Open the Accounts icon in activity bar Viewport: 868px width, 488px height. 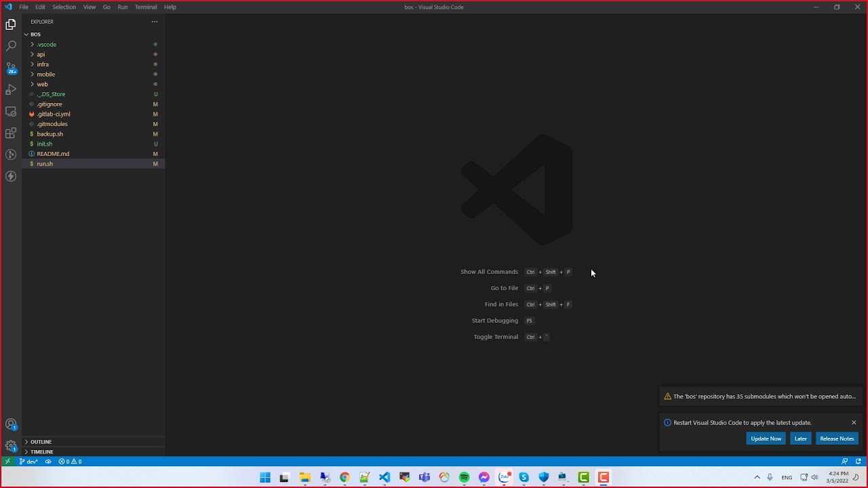[11, 425]
